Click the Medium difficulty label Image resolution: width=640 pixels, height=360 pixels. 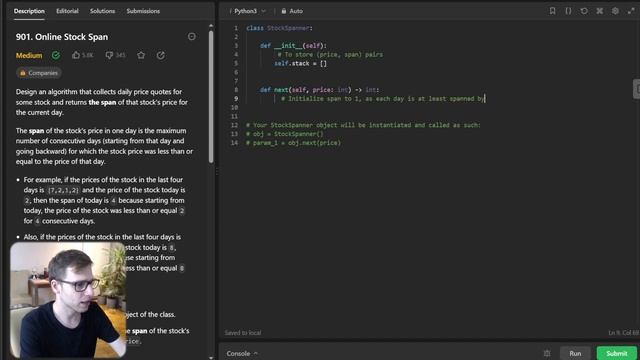coord(29,55)
